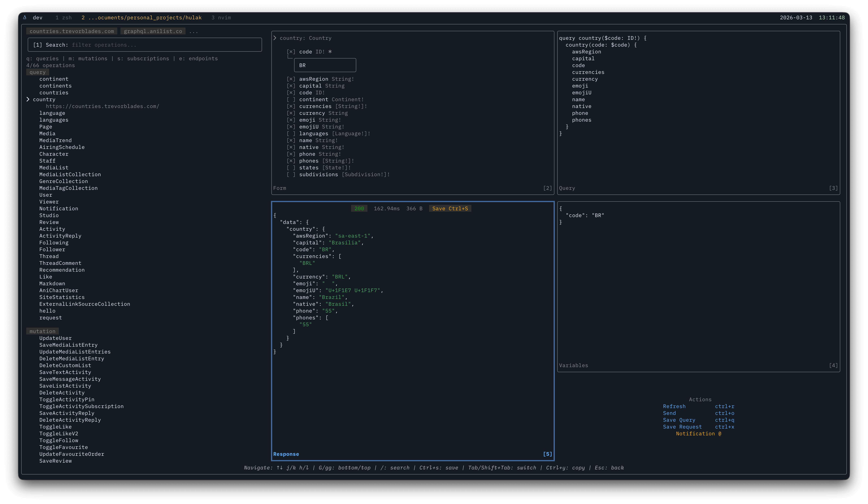The width and height of the screenshot is (868, 504).
Task: Click the 13:11:48 clock in status bar
Action: tap(831, 18)
